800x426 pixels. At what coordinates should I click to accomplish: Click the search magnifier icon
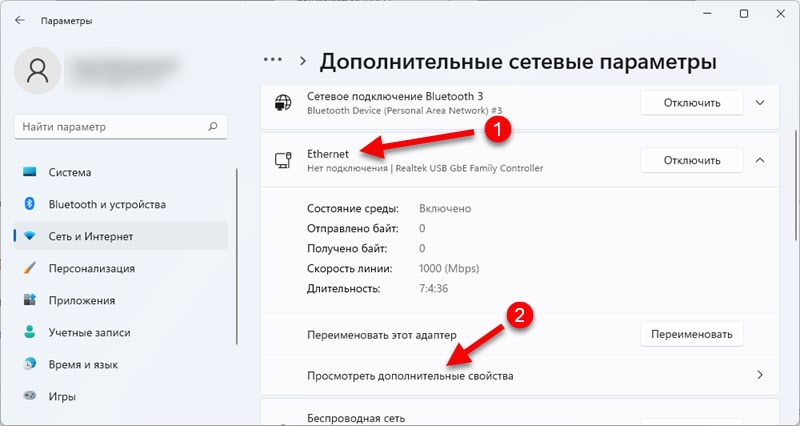[212, 127]
